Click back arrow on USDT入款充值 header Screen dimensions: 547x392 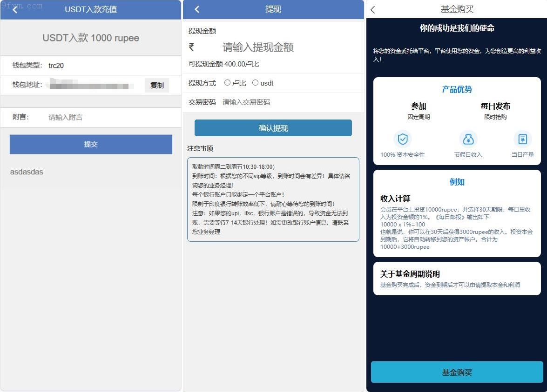(15, 9)
